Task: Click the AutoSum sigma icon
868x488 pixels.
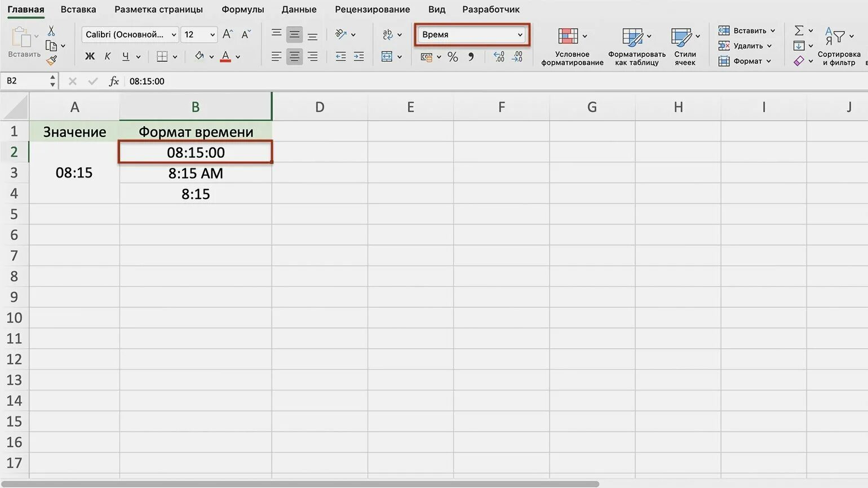Action: click(799, 30)
